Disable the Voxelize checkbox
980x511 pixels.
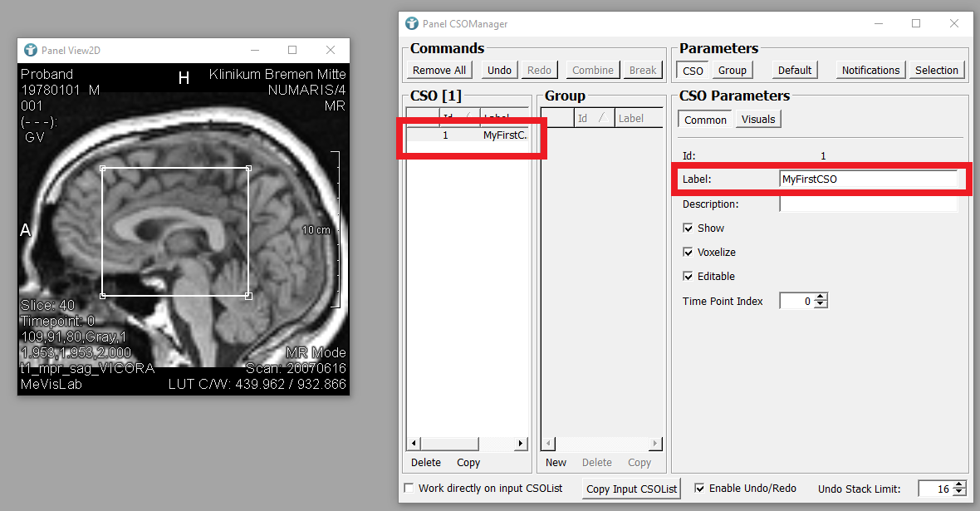point(688,253)
